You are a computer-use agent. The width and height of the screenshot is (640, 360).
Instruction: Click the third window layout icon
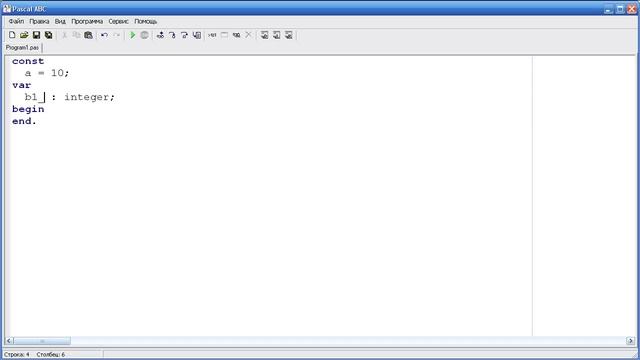pos(289,35)
